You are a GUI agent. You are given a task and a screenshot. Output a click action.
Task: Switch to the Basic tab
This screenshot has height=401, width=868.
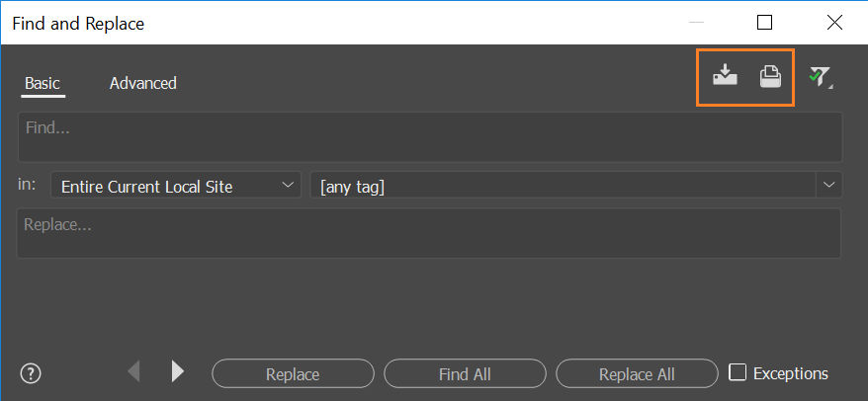43,83
